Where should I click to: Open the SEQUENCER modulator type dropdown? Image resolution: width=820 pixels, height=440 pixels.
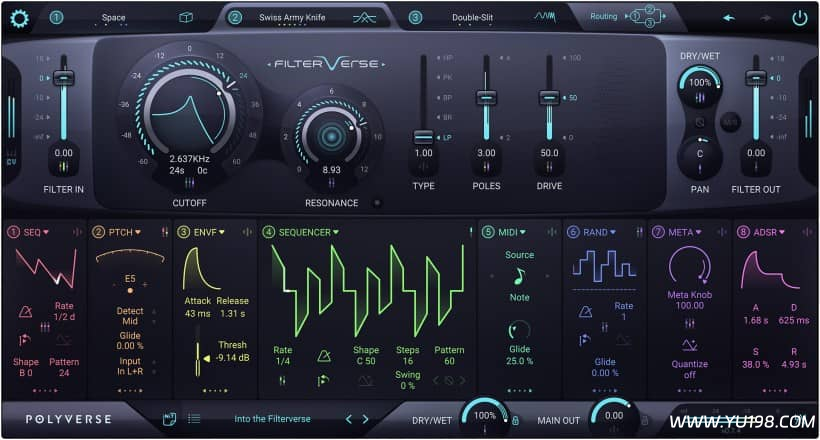(309, 232)
